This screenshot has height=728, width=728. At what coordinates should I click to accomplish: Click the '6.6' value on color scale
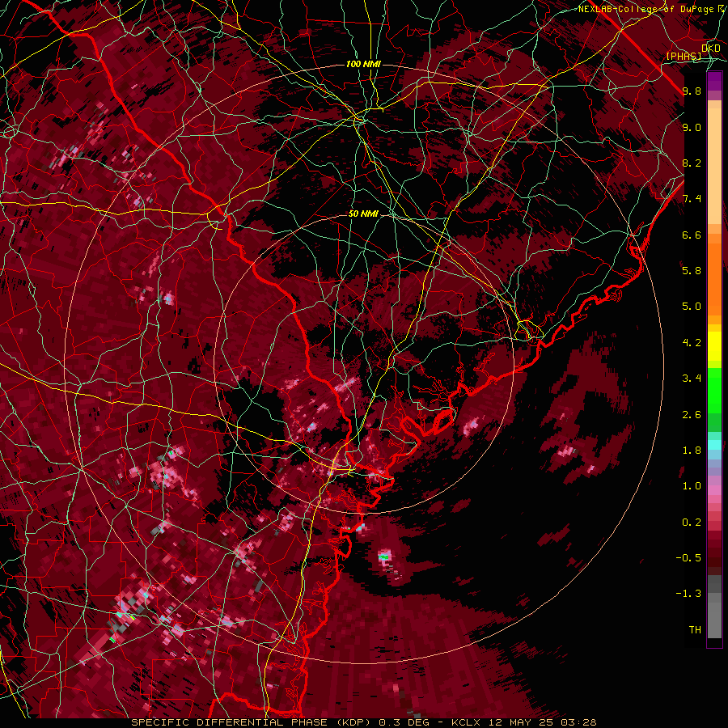[x=692, y=235]
